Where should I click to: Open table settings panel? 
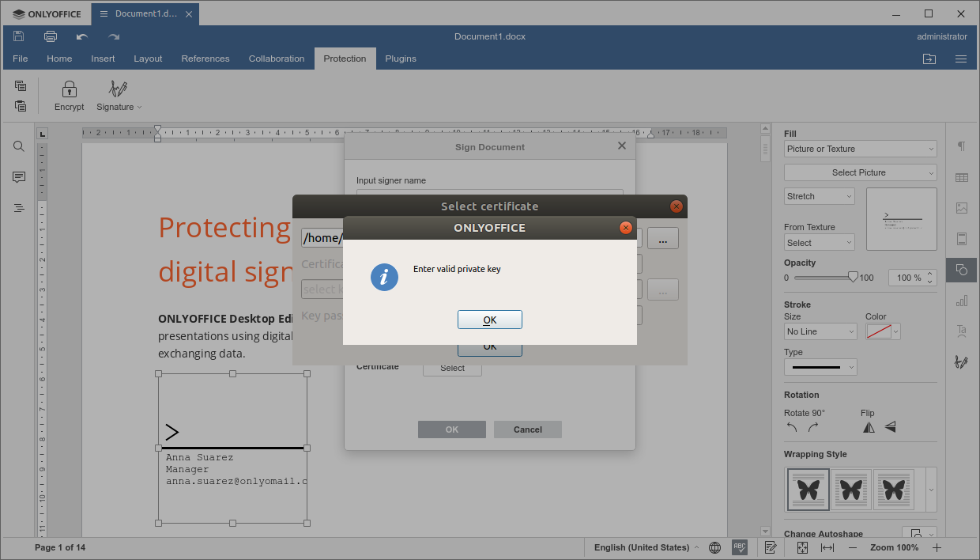(961, 177)
